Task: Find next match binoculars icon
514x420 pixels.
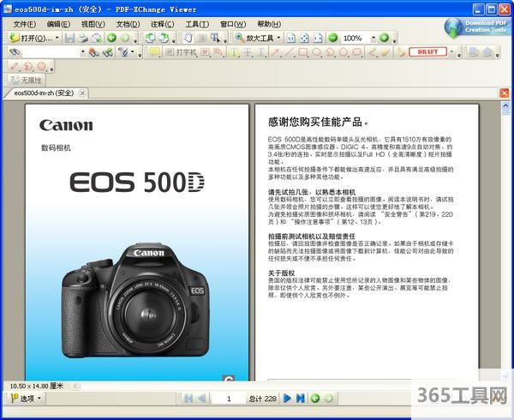Action: 108,52
